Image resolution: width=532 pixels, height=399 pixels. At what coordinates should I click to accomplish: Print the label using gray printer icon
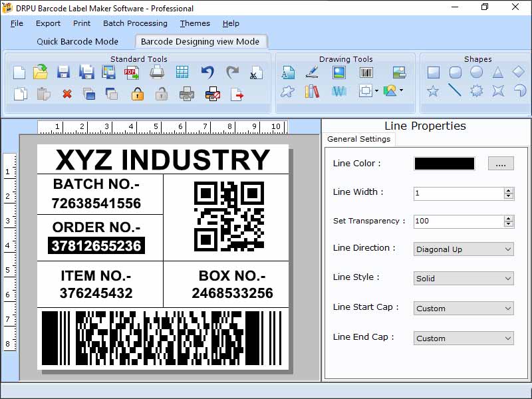click(187, 94)
